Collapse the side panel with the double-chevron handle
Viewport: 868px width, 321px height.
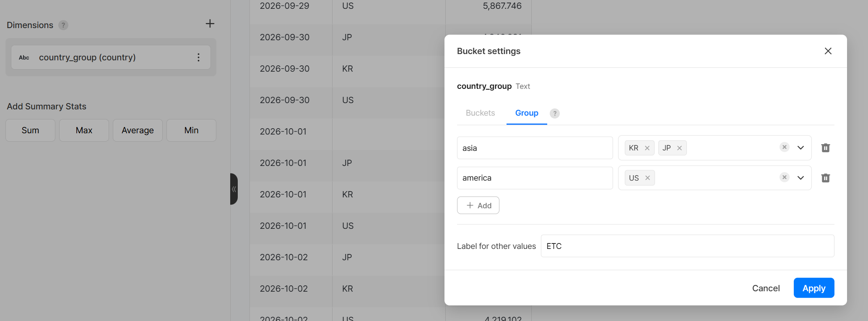coord(234,189)
